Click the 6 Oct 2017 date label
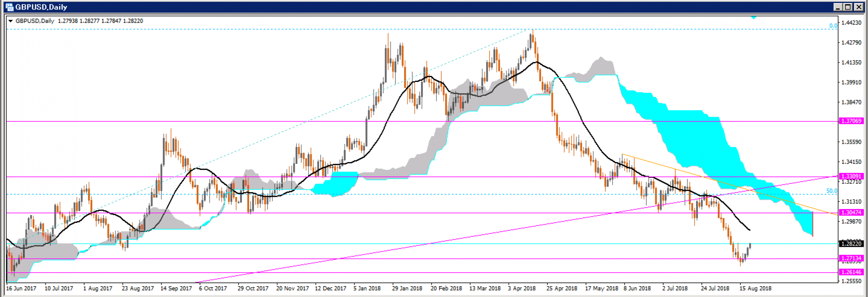 tap(213, 288)
